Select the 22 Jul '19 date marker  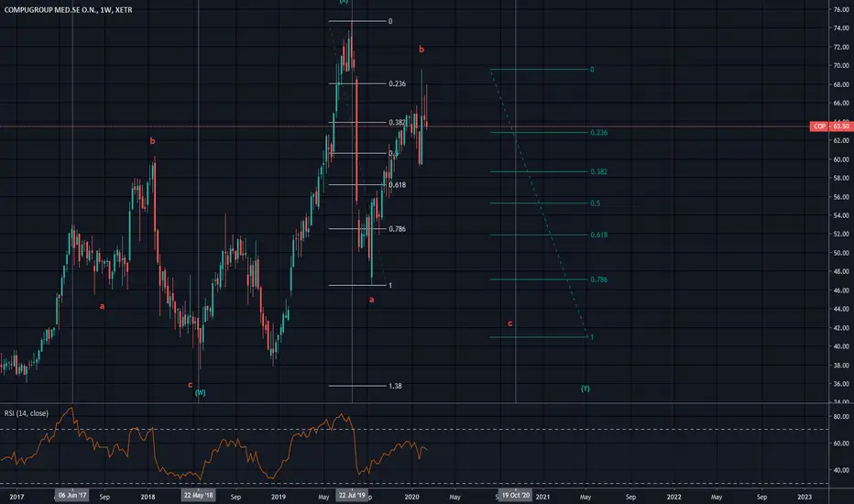coord(352,495)
